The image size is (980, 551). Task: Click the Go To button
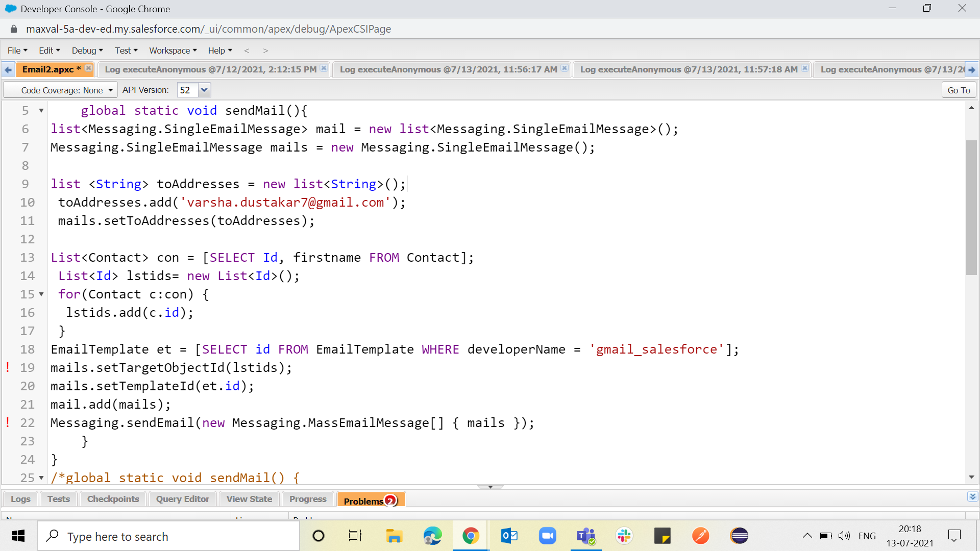tap(958, 90)
